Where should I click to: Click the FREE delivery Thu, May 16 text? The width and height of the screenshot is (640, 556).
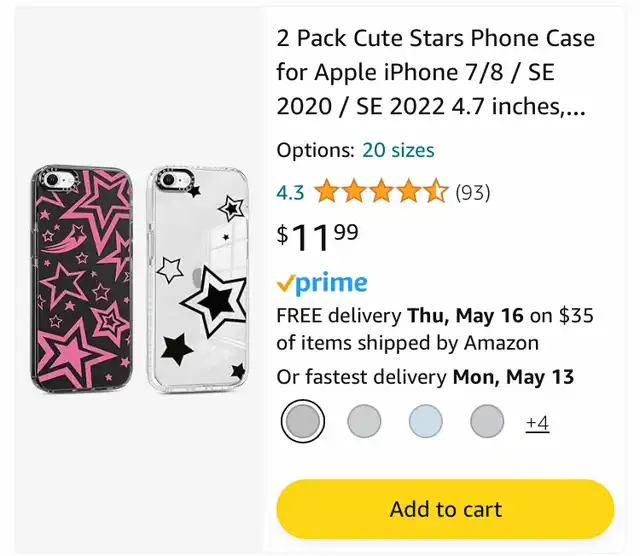(400, 316)
